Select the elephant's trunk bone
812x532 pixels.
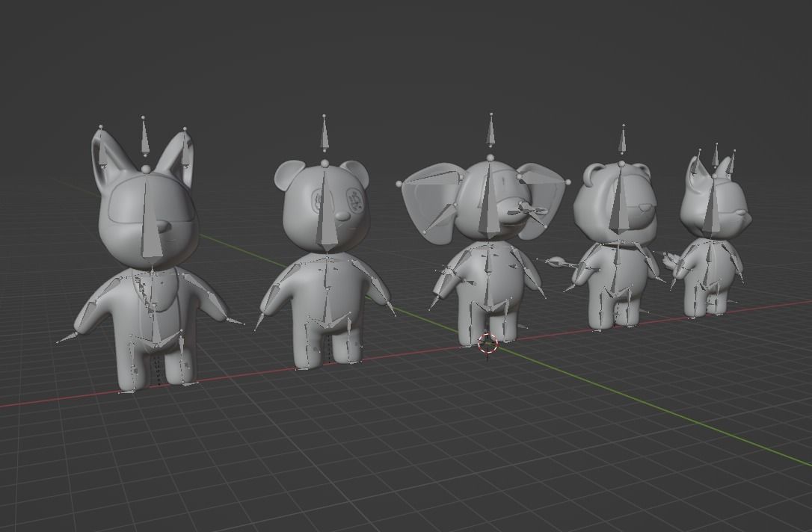pyautogui.click(x=526, y=210)
